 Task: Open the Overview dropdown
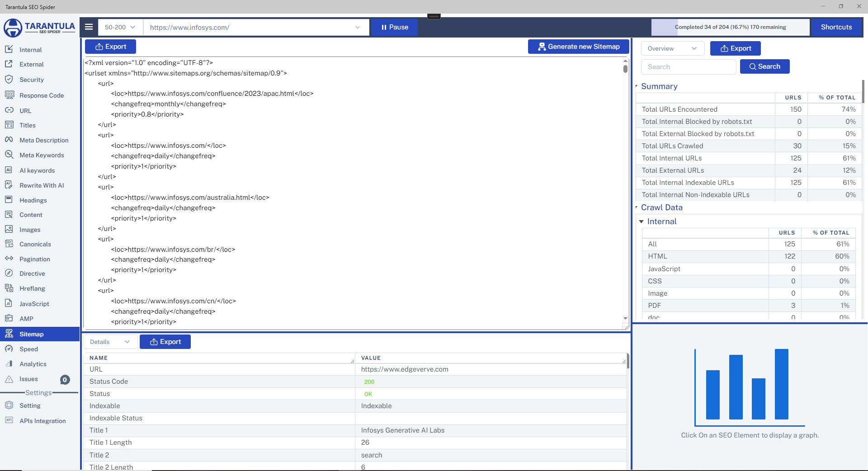[x=672, y=48]
